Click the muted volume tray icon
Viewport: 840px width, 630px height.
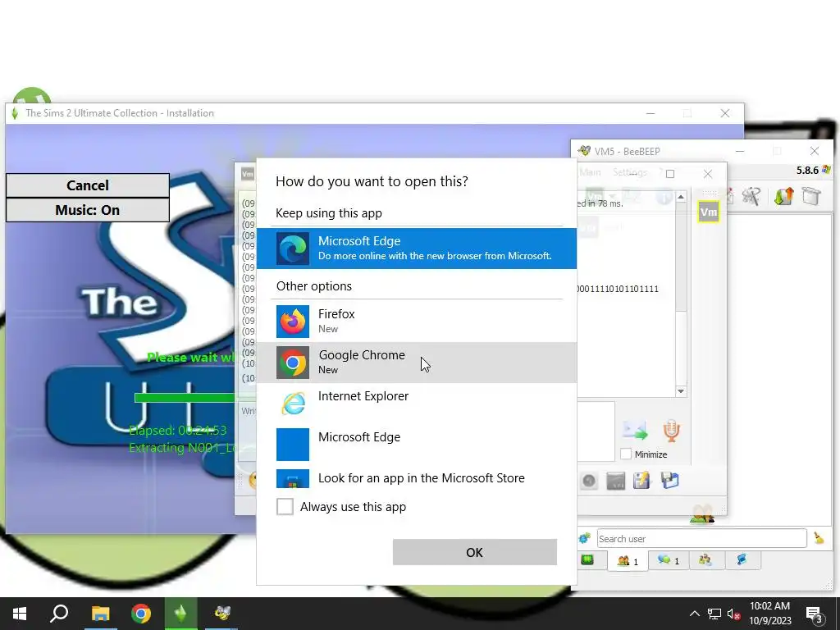coord(734,614)
